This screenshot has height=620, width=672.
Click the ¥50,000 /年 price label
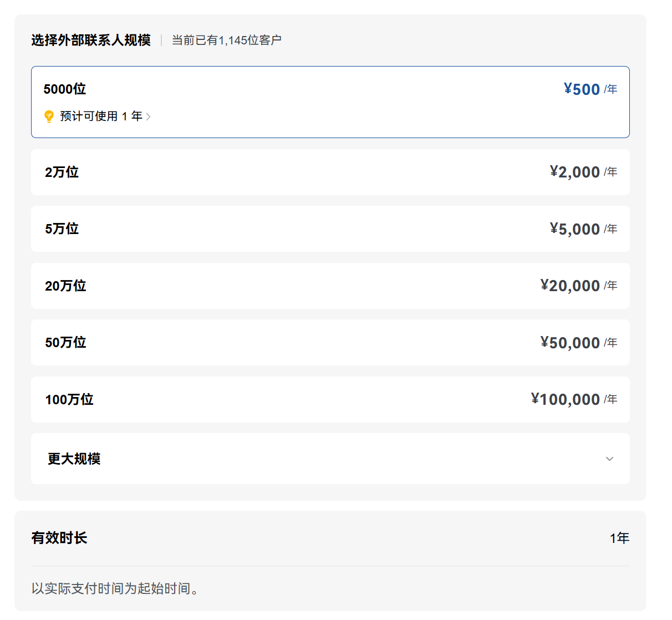click(x=578, y=343)
